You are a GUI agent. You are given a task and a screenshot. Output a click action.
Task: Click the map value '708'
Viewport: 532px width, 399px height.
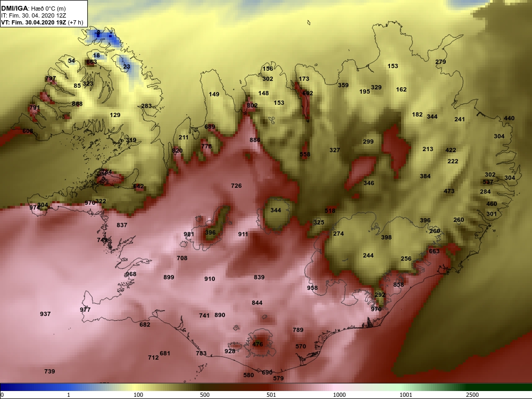coord(182,258)
